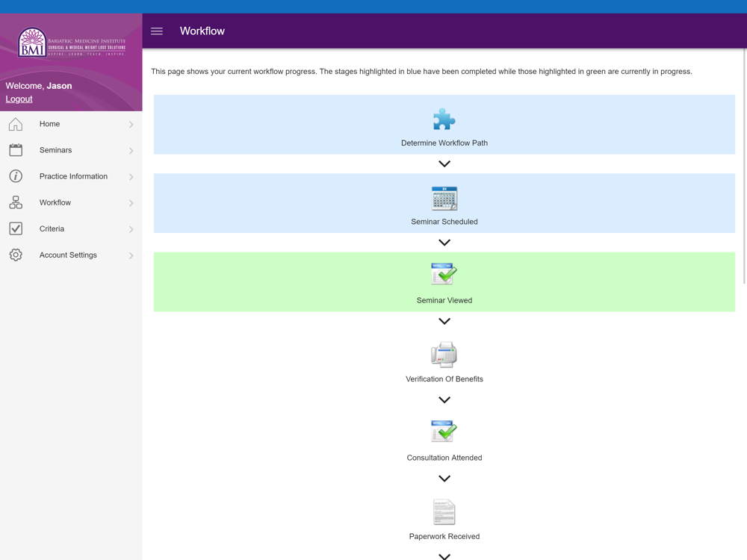Click the BMI Bariatric Medicine Institute logo
The width and height of the screenshot is (747, 560).
tap(72, 42)
